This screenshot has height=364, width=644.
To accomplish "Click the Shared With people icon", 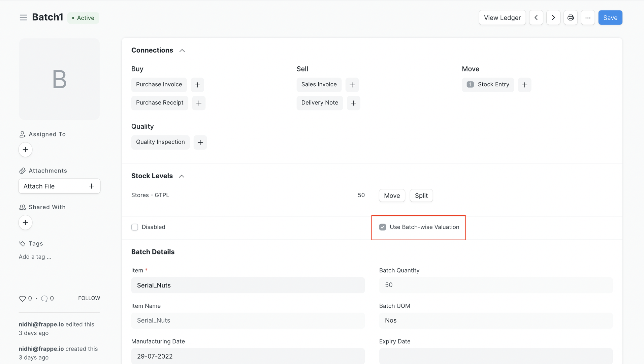I will (22, 207).
